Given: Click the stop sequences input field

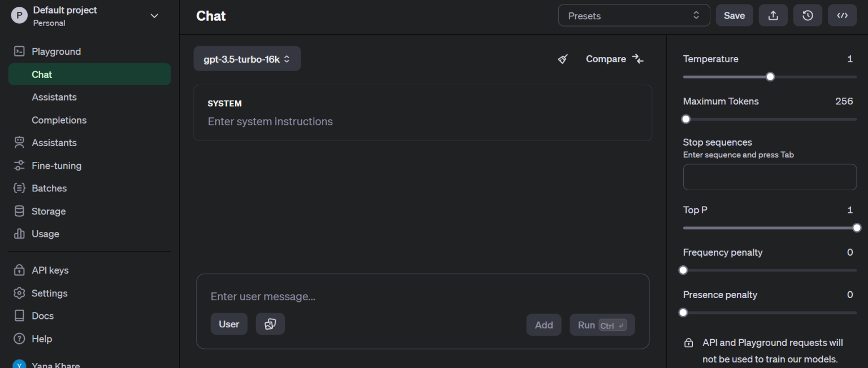Looking at the screenshot, I should click(770, 177).
